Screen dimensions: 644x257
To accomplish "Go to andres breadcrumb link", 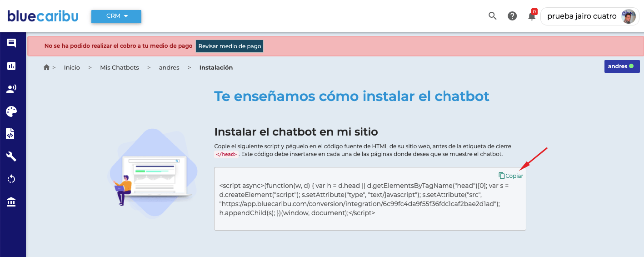I will tap(169, 67).
